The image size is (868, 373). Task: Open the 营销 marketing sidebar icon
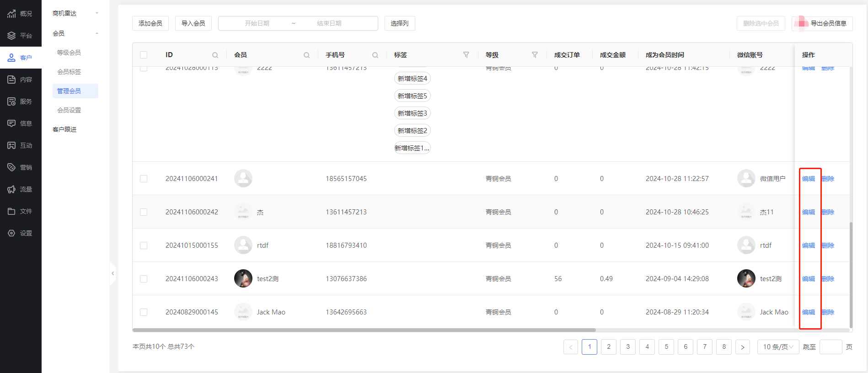tap(12, 167)
